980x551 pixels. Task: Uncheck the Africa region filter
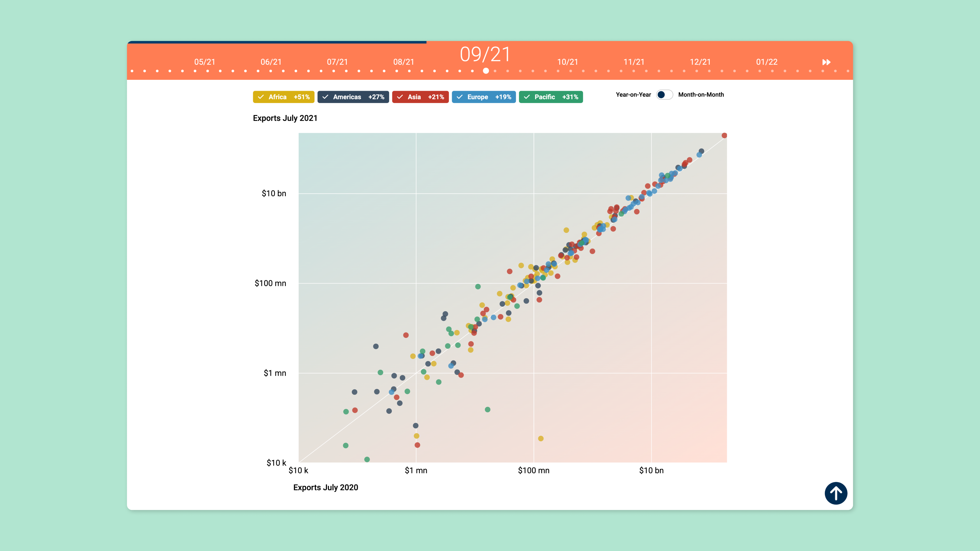tap(284, 97)
